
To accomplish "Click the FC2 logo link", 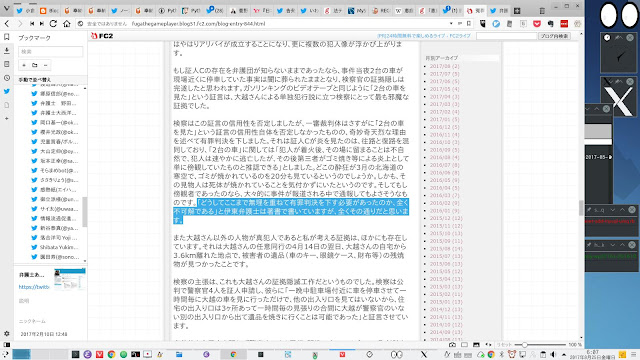I will (x=102, y=36).
